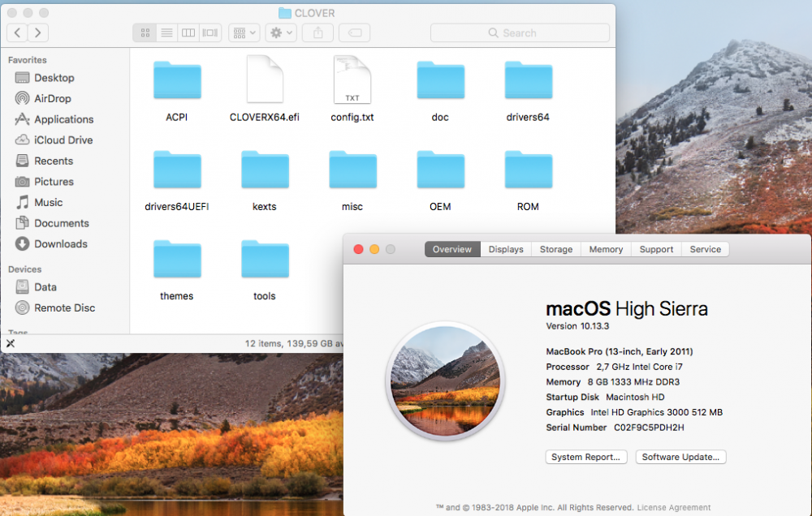Open the item arrangement dropdown
The width and height of the screenshot is (812, 516).
[x=244, y=32]
